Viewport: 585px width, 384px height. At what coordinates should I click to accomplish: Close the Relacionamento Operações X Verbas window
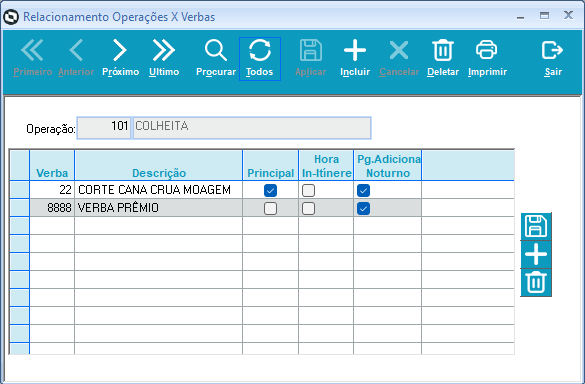(568, 15)
